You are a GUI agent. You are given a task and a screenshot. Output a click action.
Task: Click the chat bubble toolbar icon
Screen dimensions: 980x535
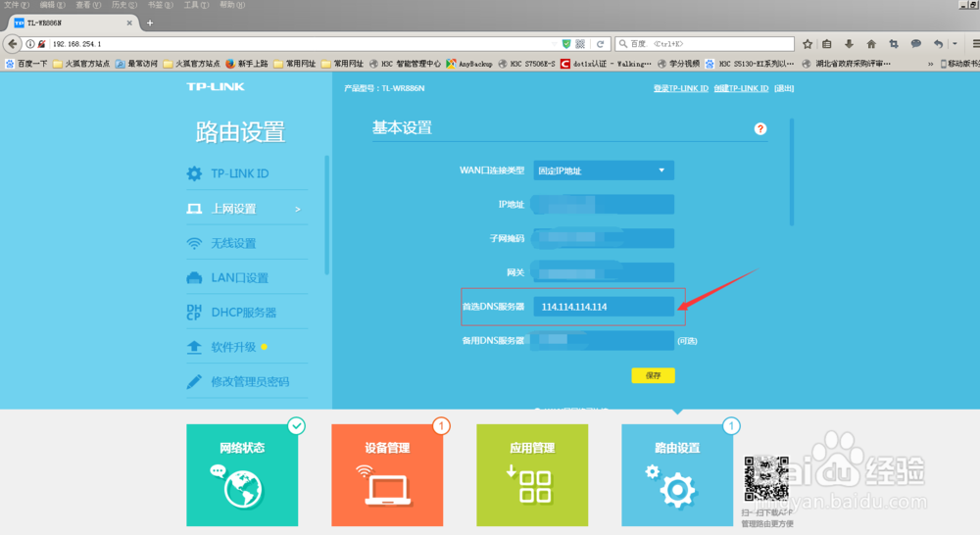pyautogui.click(x=915, y=44)
